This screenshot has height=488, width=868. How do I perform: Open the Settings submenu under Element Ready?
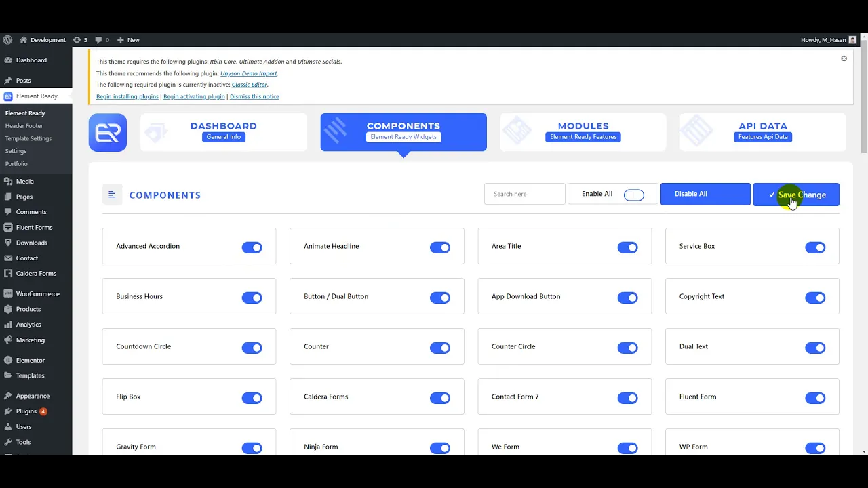coord(16,151)
